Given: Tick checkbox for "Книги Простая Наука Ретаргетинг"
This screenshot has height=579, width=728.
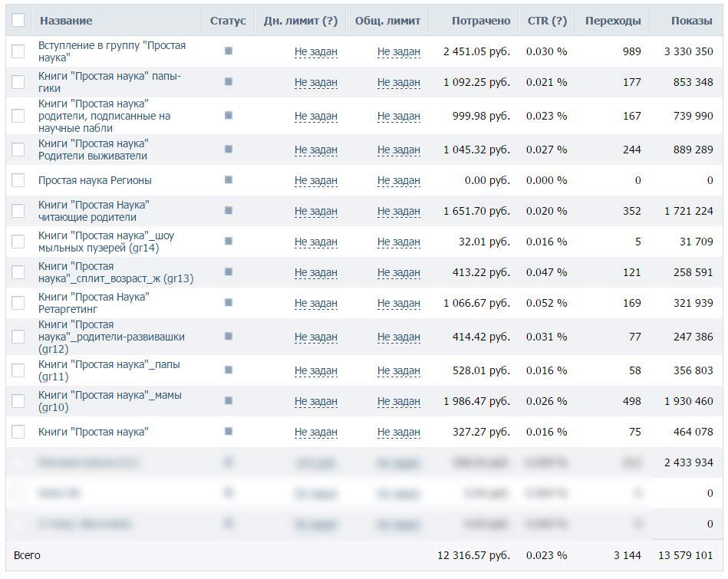Looking at the screenshot, I should [18, 302].
